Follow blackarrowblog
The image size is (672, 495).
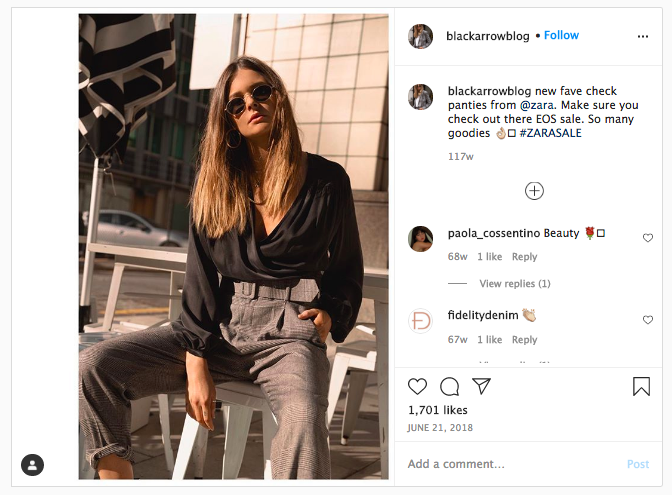pyautogui.click(x=561, y=35)
